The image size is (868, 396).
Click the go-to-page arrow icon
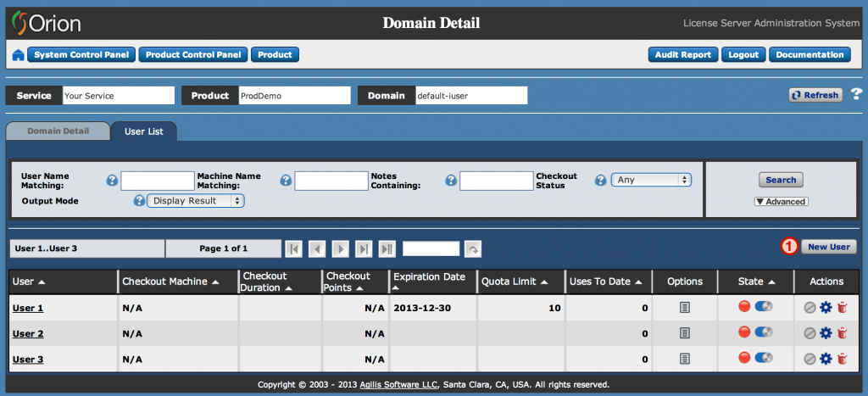[x=473, y=248]
